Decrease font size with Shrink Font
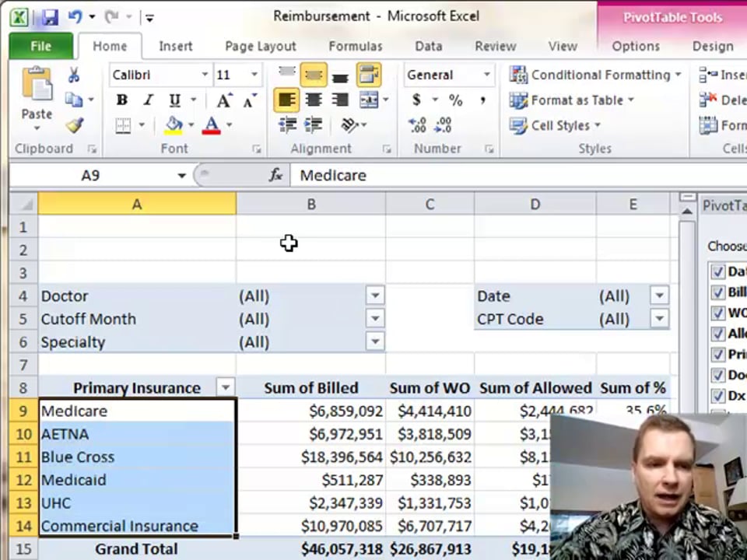This screenshot has width=747, height=560. [249, 100]
